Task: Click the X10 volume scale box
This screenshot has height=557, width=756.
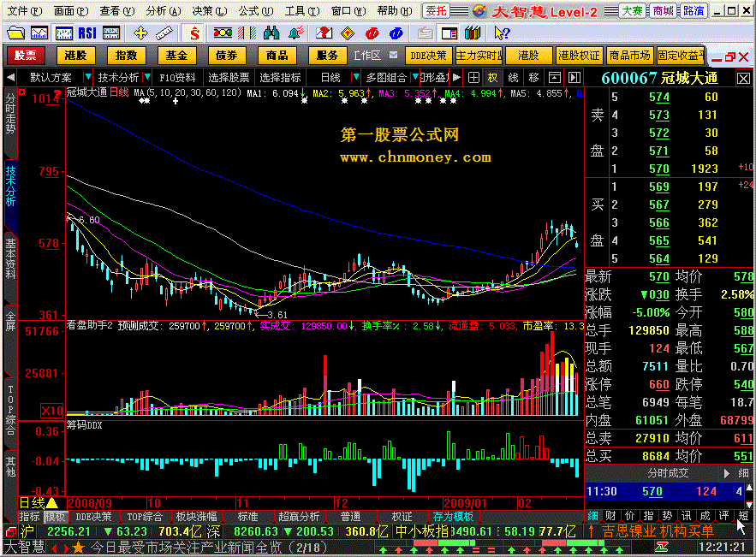Action: tap(51, 411)
